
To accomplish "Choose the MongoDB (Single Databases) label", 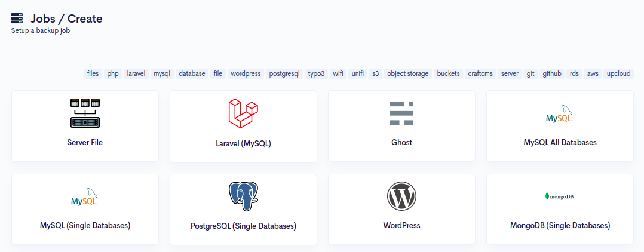I will pos(560,225).
